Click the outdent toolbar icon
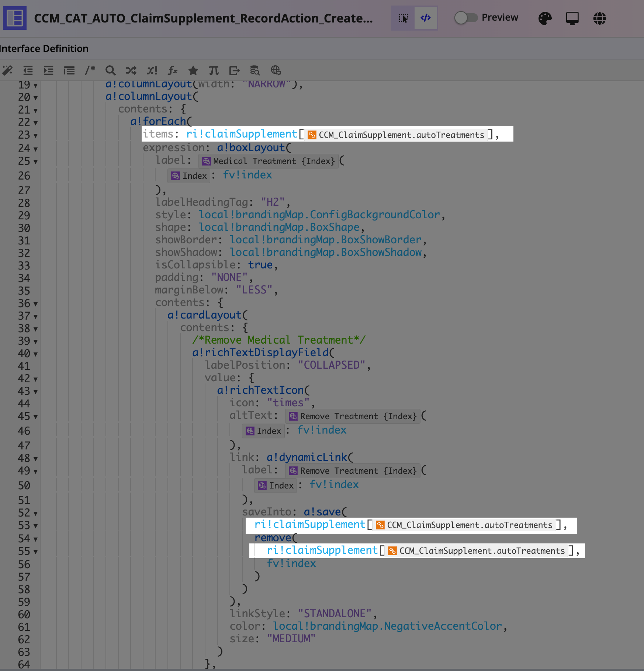Image resolution: width=644 pixels, height=671 pixels. pos(28,70)
